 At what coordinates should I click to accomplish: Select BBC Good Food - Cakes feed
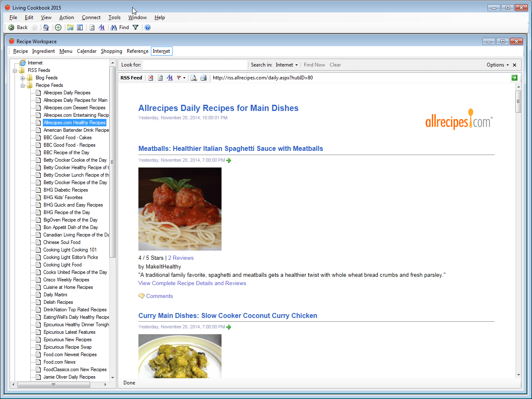pos(68,138)
